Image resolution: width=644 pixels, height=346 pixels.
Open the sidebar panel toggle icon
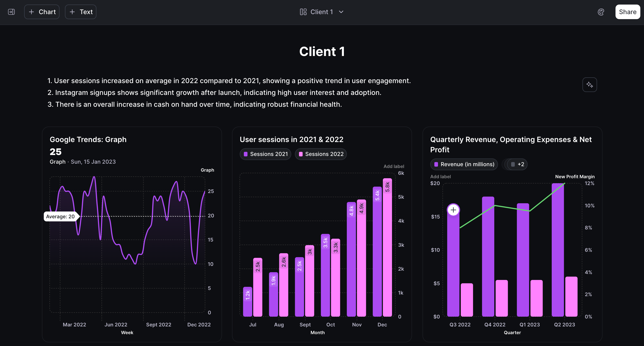(x=11, y=12)
